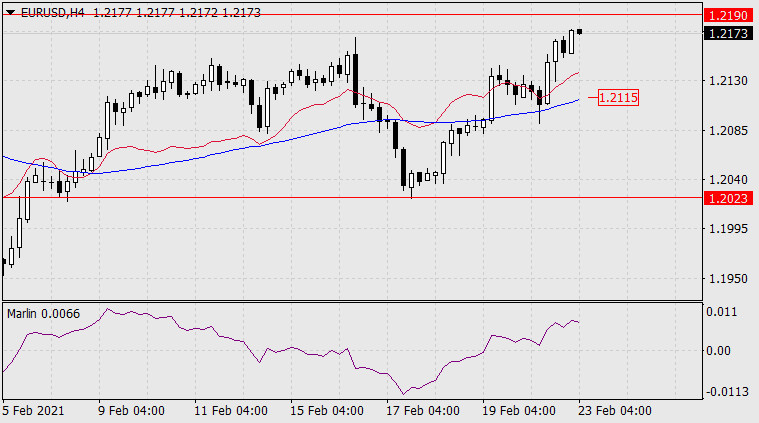The height and width of the screenshot is (423, 759).
Task: Click the 1.2040 price axis value
Action: point(728,180)
